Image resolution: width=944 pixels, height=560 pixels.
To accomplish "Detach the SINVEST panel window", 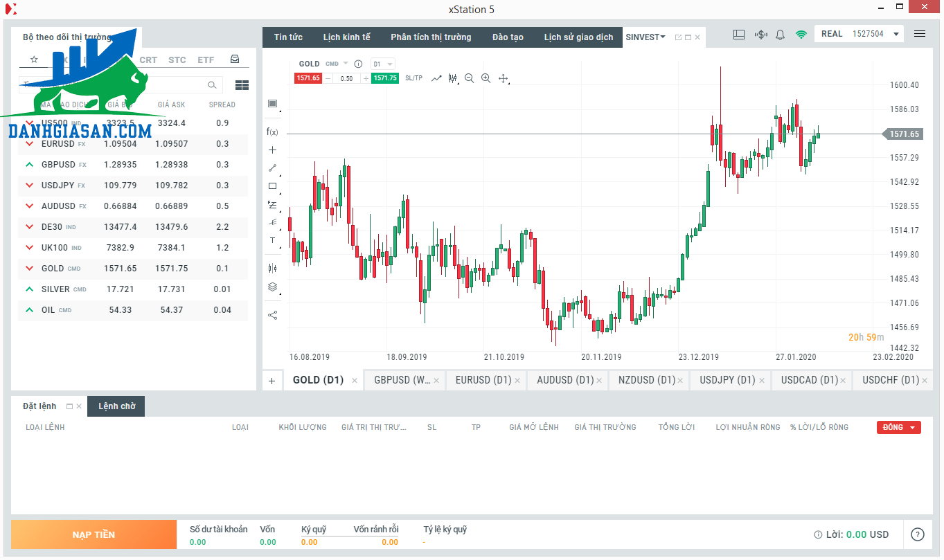I will click(x=678, y=37).
